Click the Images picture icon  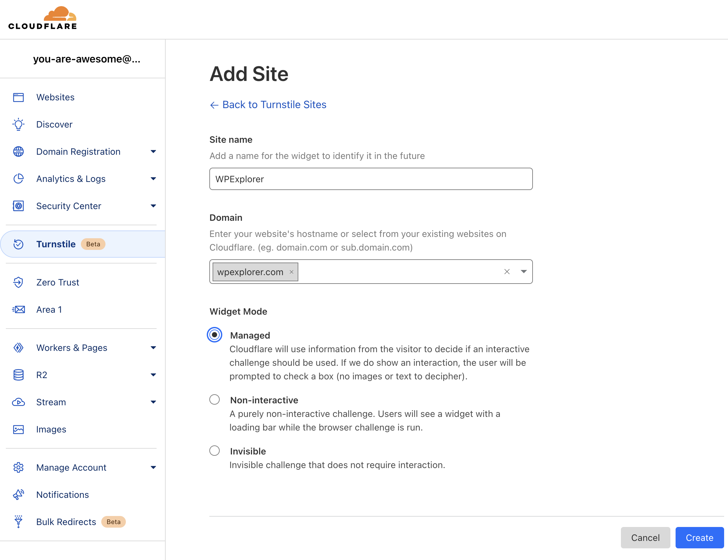(18, 429)
